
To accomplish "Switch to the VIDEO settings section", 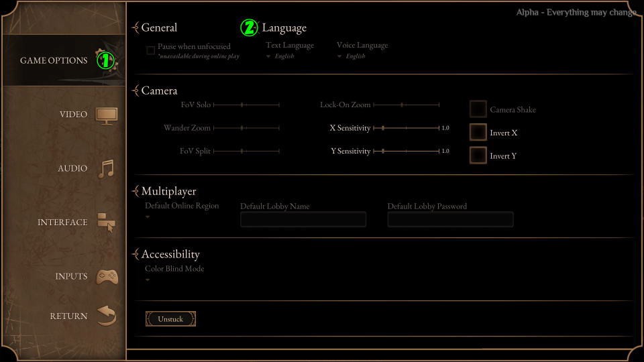I will click(x=74, y=115).
